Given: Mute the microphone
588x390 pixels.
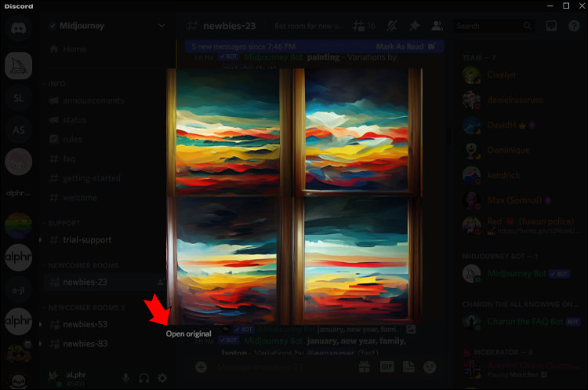Looking at the screenshot, I should pyautogui.click(x=125, y=378).
